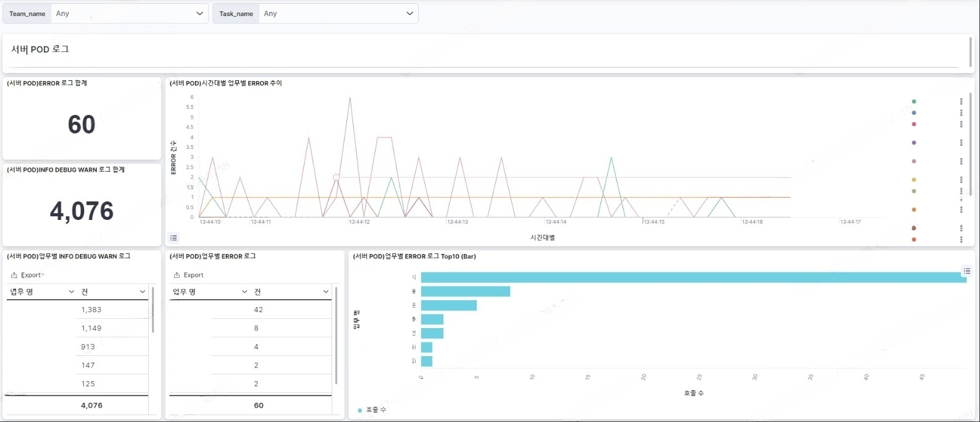Select the 1,383 count cell
The height and width of the screenshot is (422, 980).
pyautogui.click(x=112, y=310)
